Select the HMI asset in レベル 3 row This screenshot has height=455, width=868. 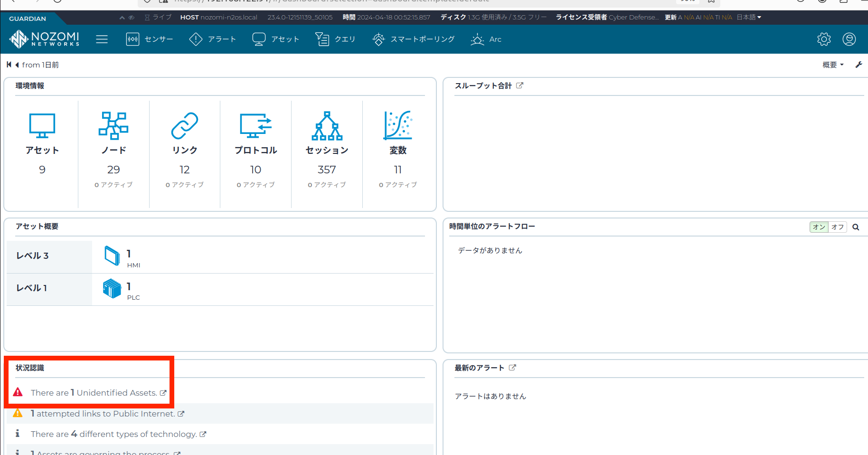(x=113, y=256)
